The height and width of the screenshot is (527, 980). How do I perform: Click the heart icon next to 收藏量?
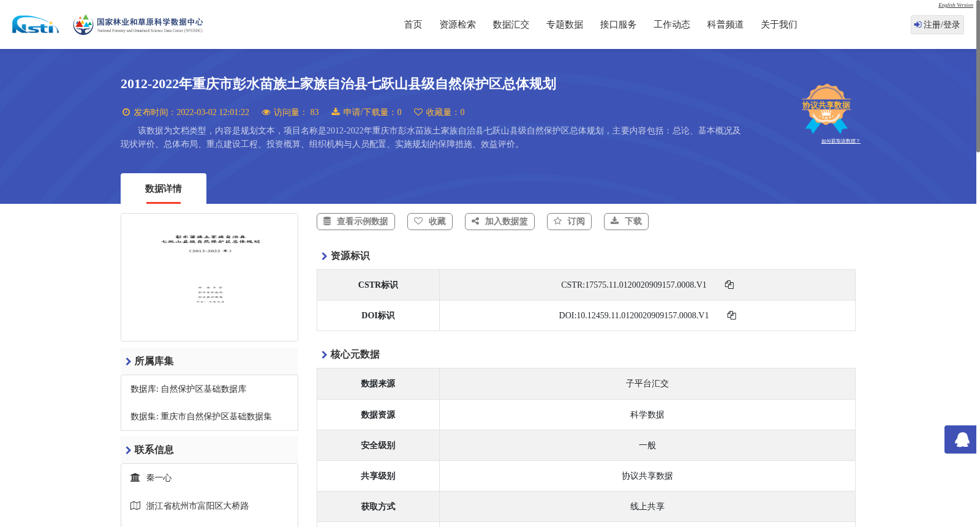418,112
